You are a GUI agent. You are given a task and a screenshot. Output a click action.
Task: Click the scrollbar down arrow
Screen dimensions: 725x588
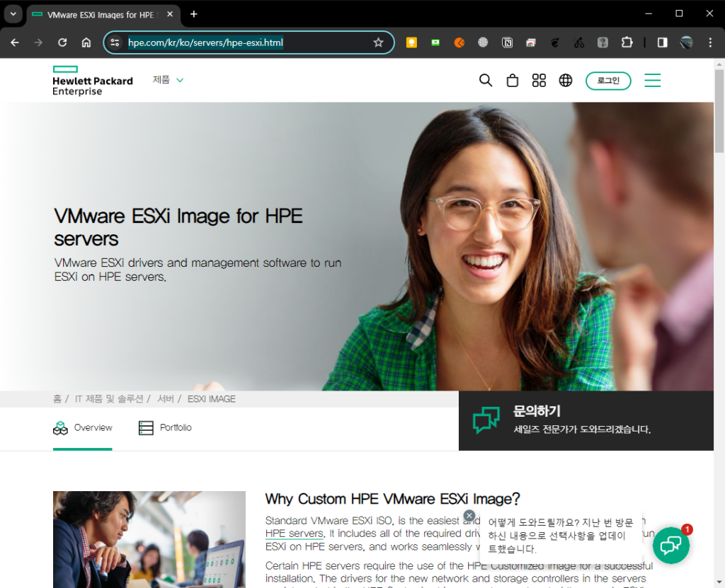[719, 582]
